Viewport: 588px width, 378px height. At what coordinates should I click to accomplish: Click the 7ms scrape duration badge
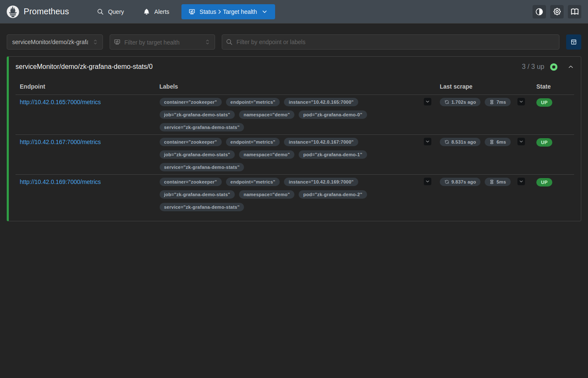(x=498, y=102)
